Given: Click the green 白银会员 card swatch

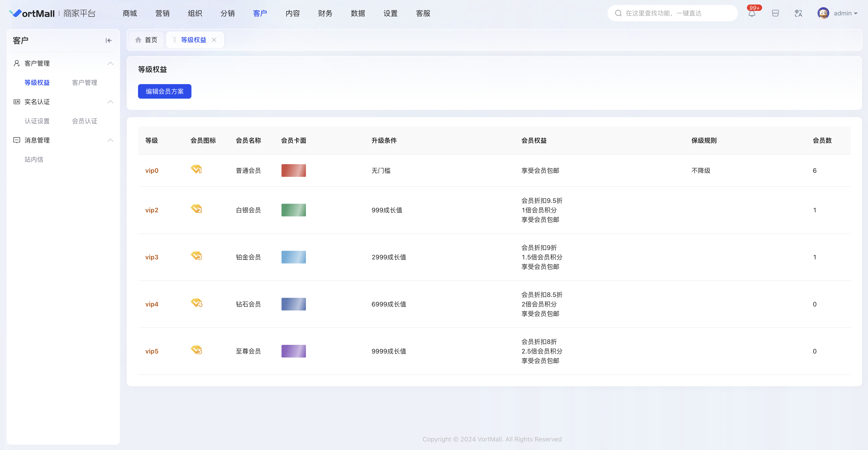Looking at the screenshot, I should 293,210.
